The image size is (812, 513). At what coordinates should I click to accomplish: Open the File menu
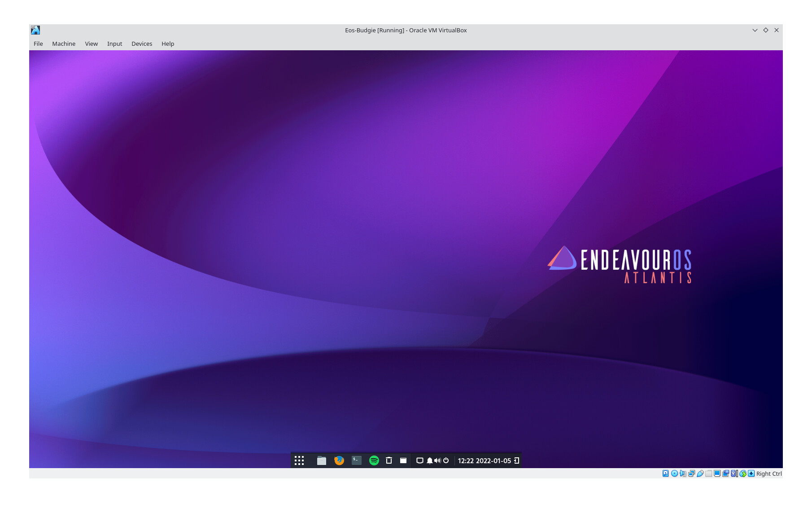[x=38, y=44]
